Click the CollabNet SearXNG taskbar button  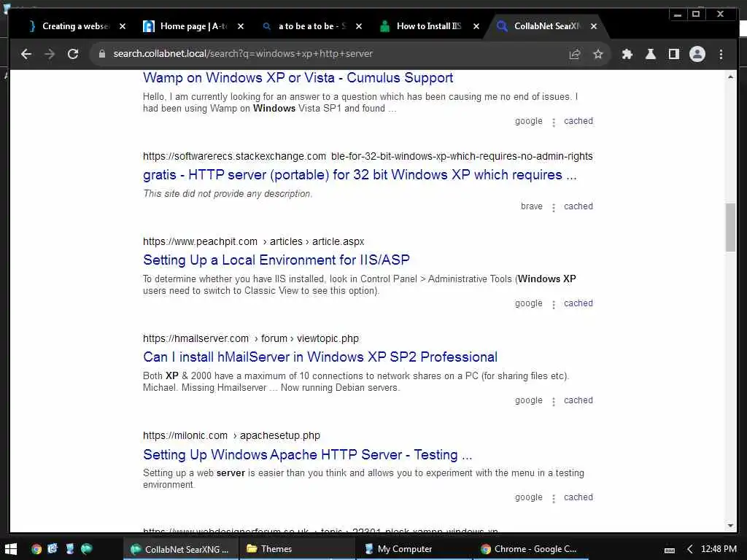pos(180,549)
